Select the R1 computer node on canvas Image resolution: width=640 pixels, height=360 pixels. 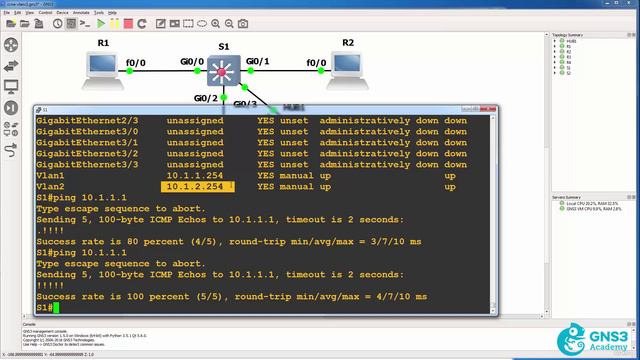tap(102, 71)
